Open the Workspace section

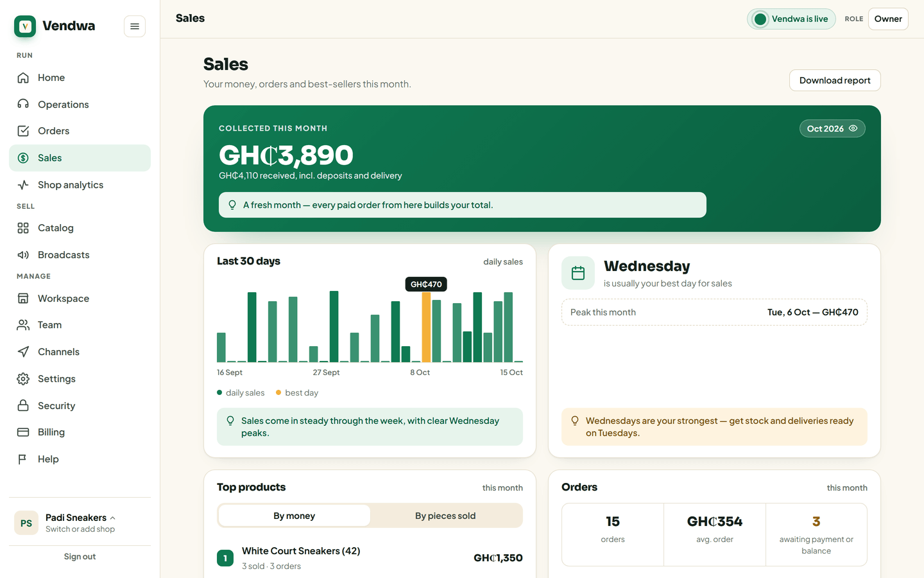click(x=80, y=299)
